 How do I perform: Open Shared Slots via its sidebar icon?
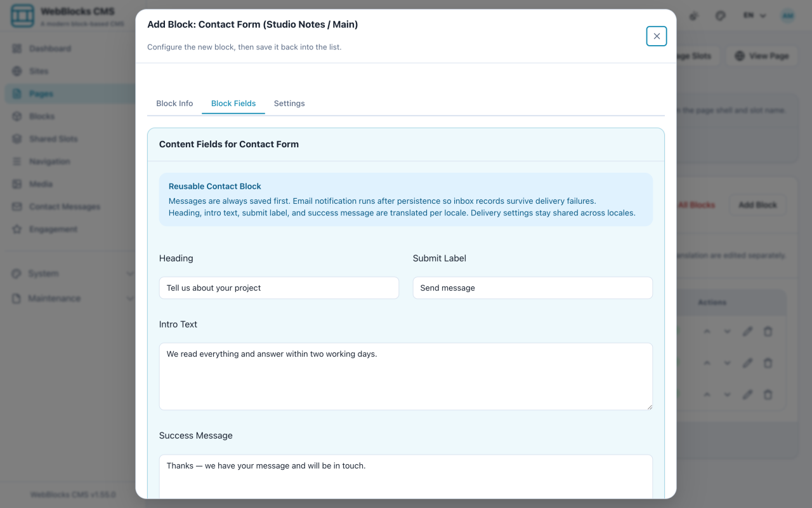pos(17,138)
